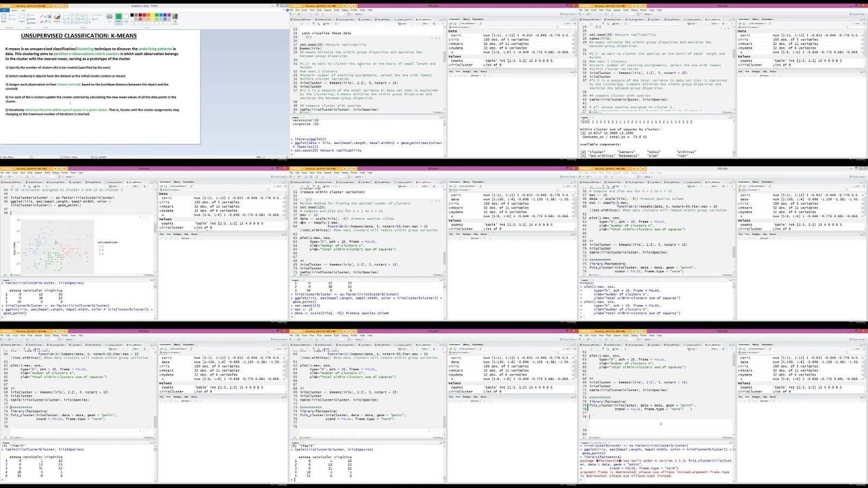
Task: Click the '# 38 versicolor assigned to cluster 2' comment line
Action: click(x=67, y=190)
